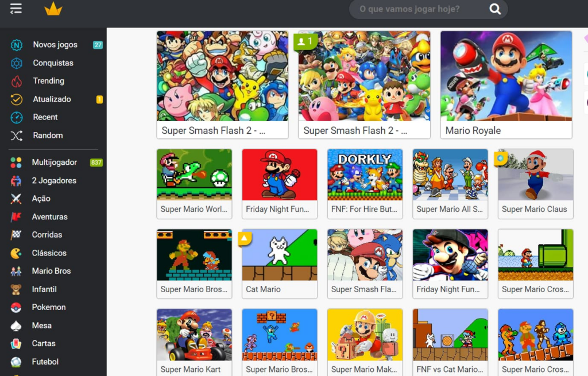Click the Corridas checkered flag icon
Viewport: 588px width, 376px height.
pos(16,235)
